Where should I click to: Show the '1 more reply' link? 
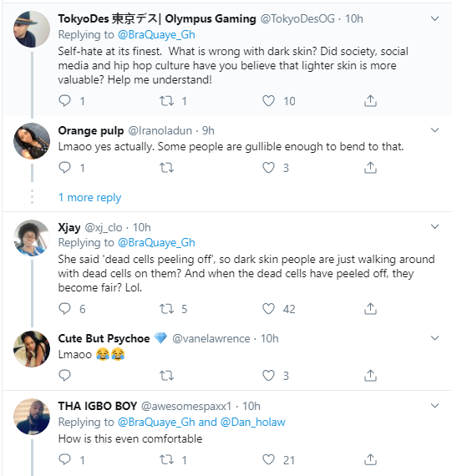(89, 198)
